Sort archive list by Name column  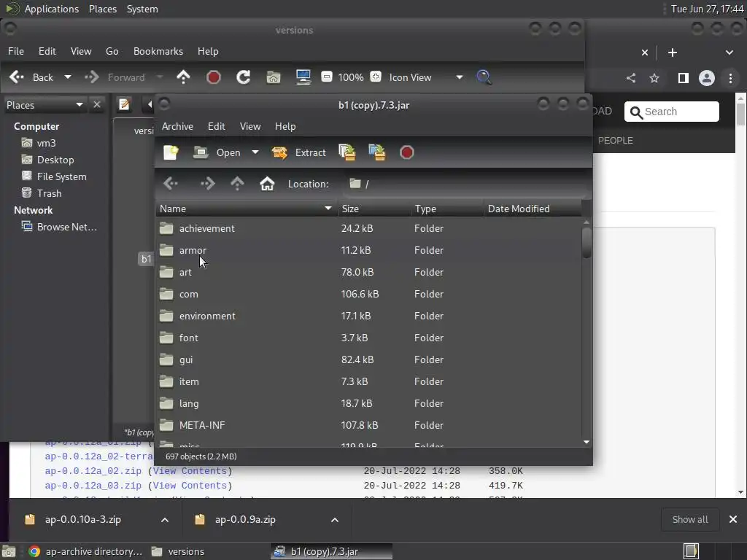(247, 209)
